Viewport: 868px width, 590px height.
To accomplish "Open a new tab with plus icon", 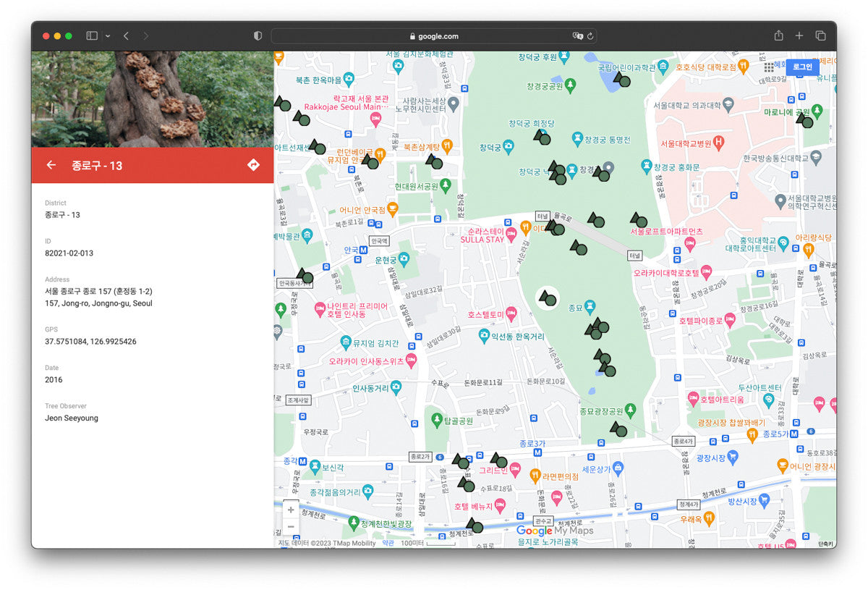I will pos(799,35).
